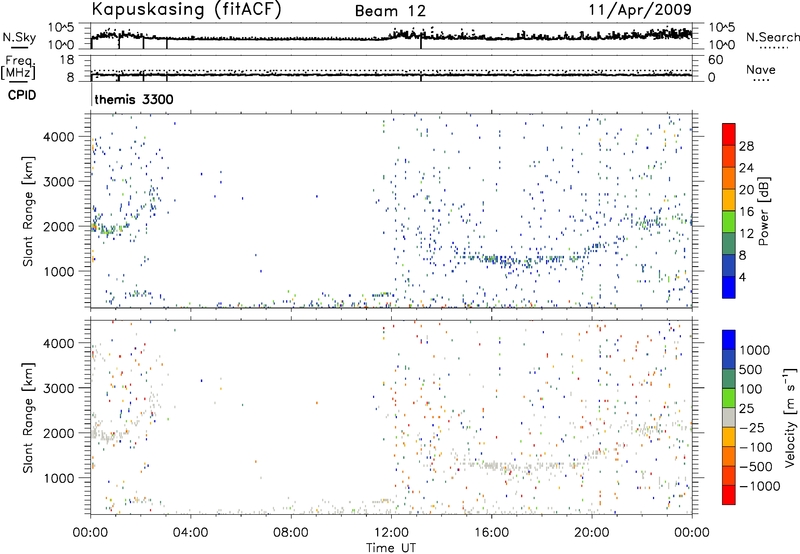
Task: Click the '16:00' time tick label
Action: point(491,533)
